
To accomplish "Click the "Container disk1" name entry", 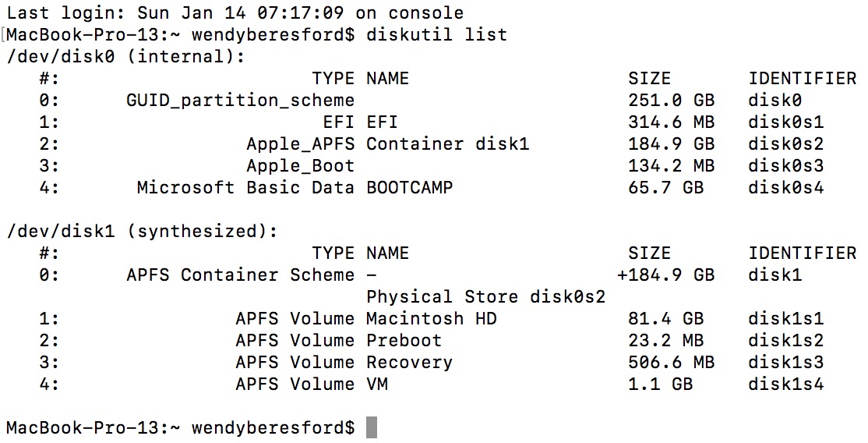I will click(447, 144).
